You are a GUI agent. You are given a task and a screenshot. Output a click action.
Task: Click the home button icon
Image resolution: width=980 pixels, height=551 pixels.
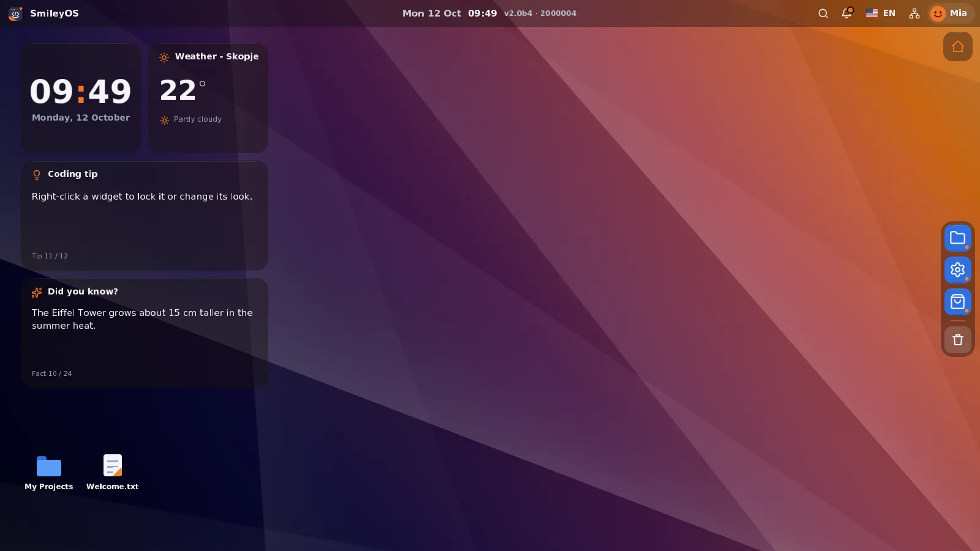(x=958, y=47)
